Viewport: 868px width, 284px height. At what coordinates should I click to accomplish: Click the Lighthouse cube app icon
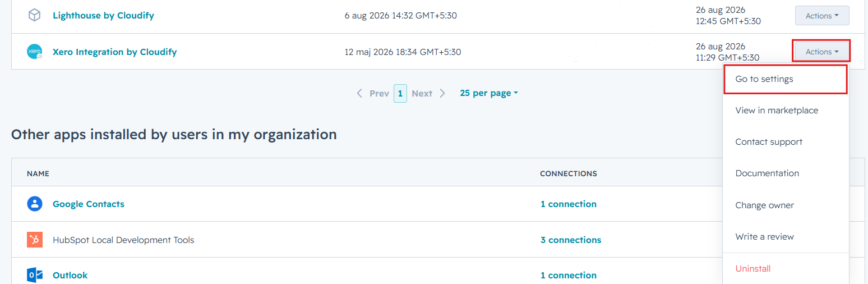[x=34, y=16]
